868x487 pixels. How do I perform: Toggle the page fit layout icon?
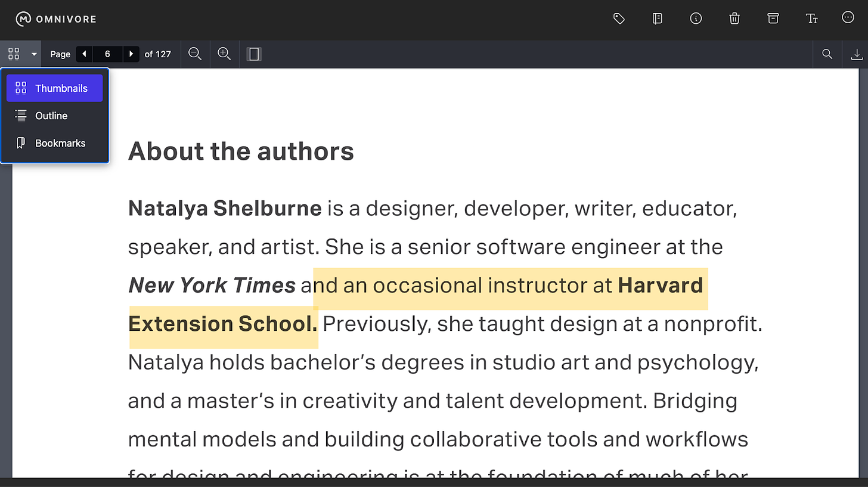[254, 54]
